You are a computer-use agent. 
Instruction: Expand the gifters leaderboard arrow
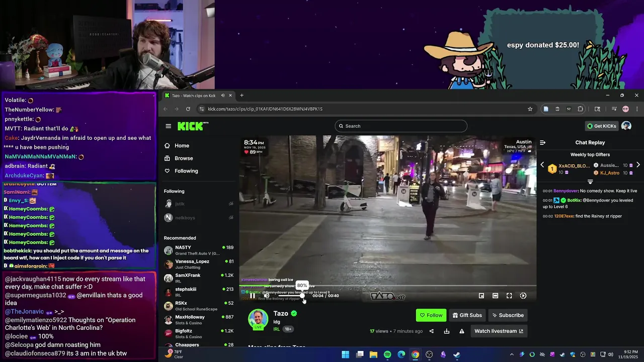[x=590, y=182]
